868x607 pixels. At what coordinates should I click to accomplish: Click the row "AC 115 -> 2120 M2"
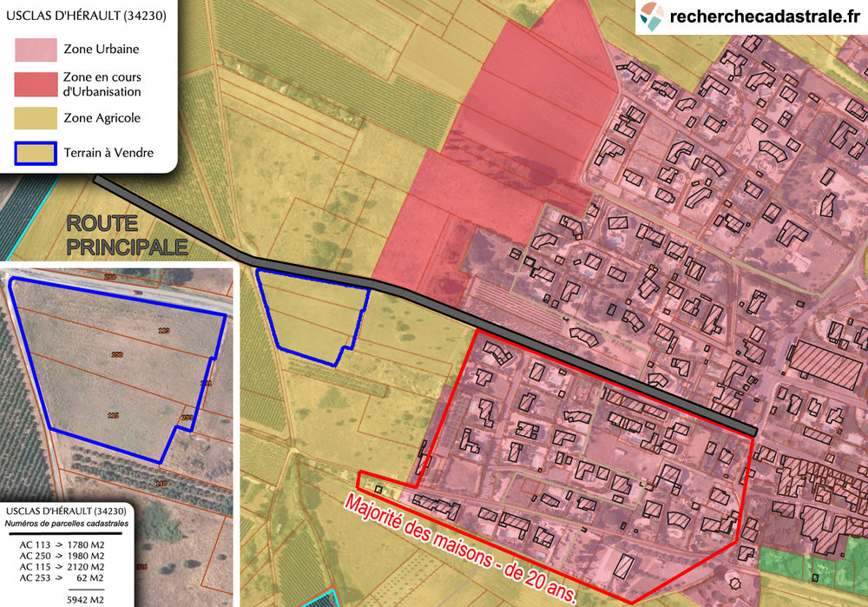pyautogui.click(x=62, y=567)
